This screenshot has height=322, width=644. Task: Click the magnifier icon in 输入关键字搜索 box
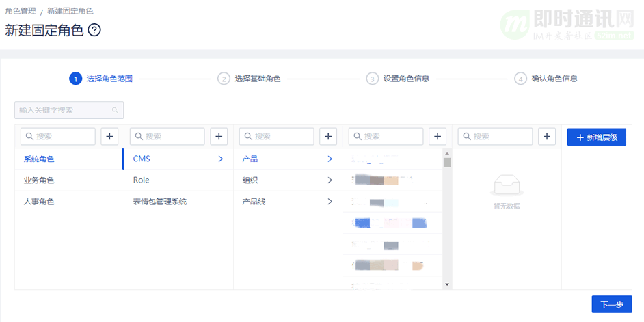[x=115, y=110]
